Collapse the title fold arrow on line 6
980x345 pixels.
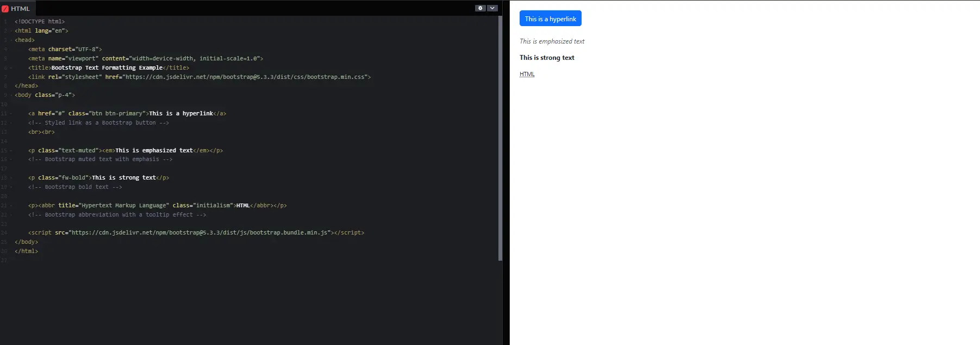click(x=11, y=68)
